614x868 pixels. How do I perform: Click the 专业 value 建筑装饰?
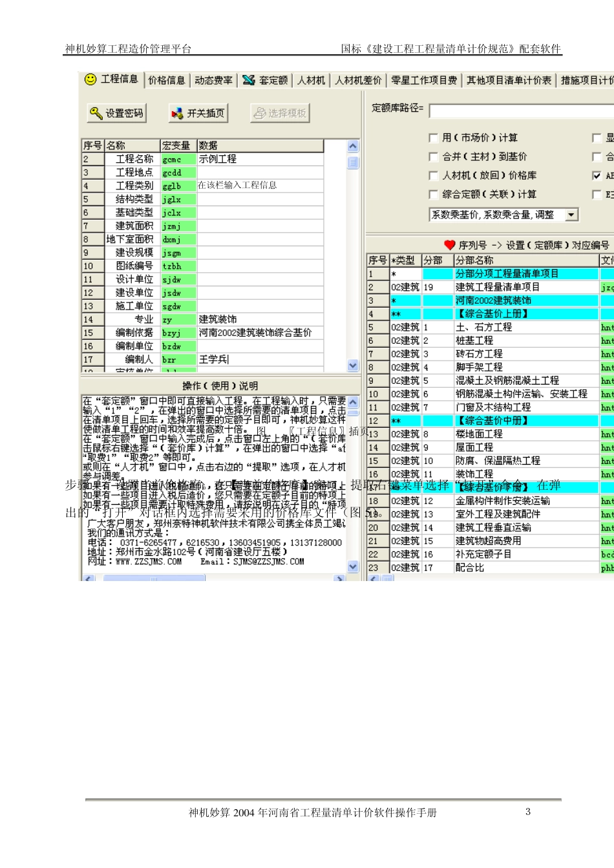(260, 319)
